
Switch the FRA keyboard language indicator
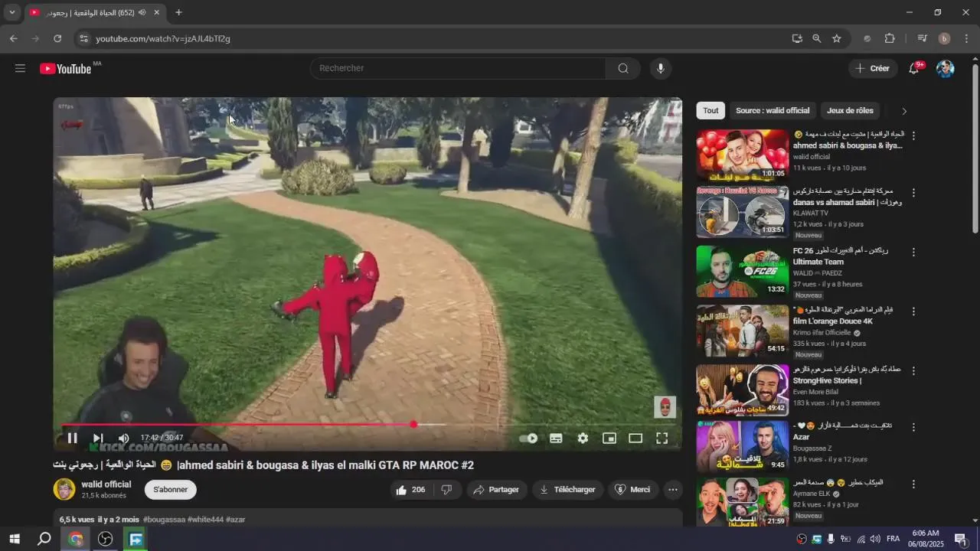point(893,539)
